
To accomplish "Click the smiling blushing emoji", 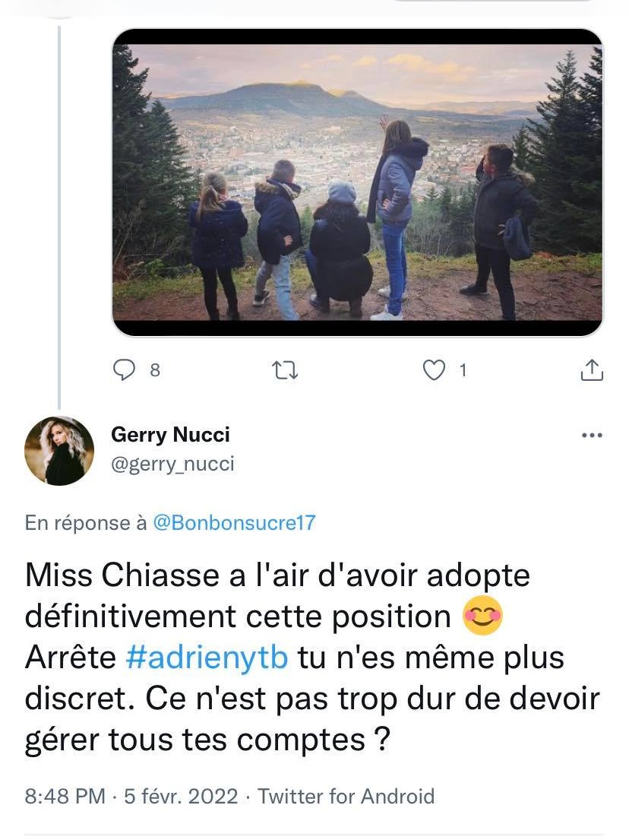I will pos(482,616).
